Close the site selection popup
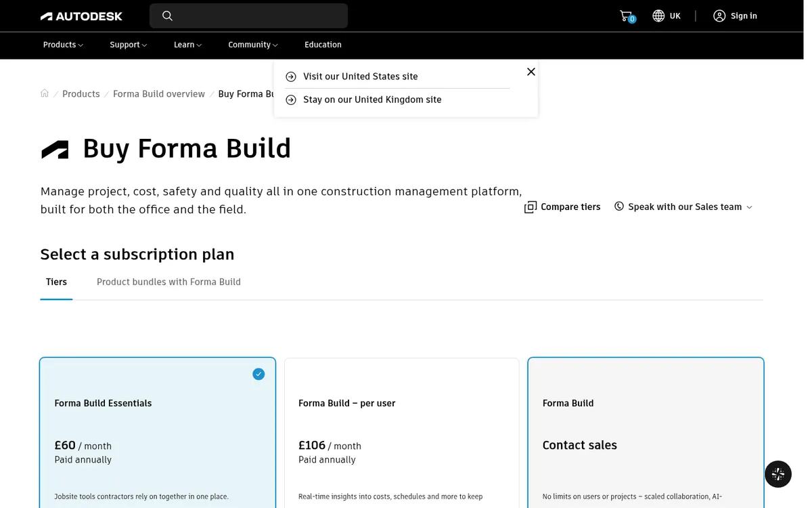The height and width of the screenshot is (508, 812). [x=531, y=72]
